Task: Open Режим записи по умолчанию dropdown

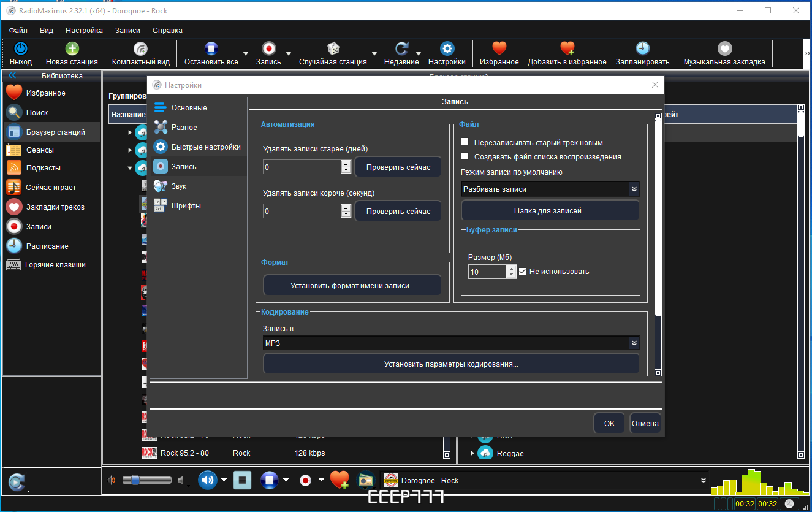Action: [x=550, y=189]
